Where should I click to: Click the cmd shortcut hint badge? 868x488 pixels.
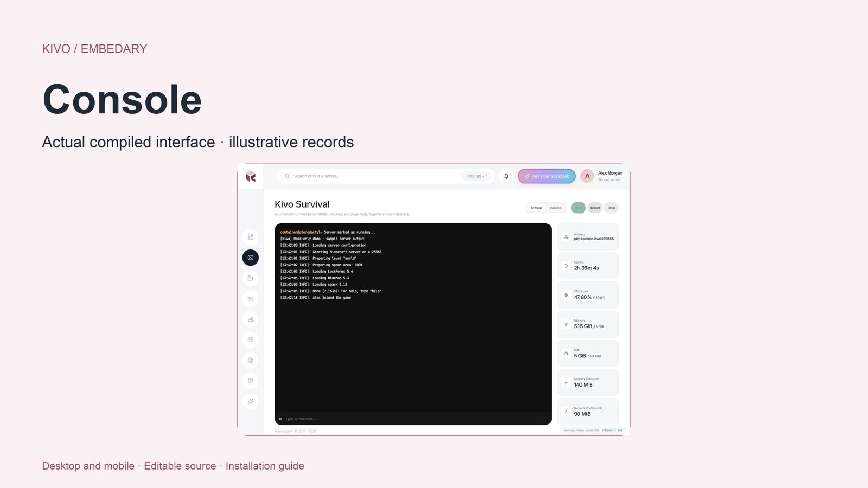[x=477, y=176]
